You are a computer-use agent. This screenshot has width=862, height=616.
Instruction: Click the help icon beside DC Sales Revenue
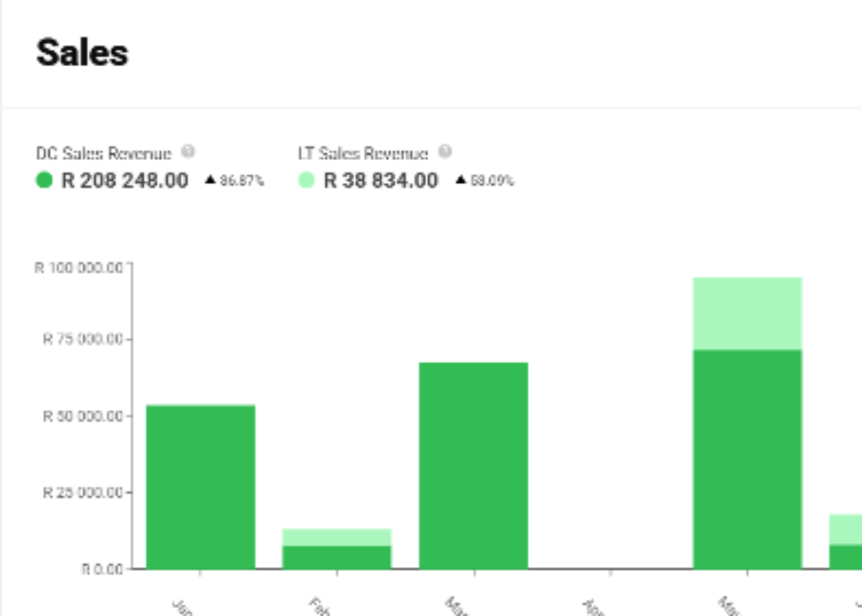(x=189, y=151)
